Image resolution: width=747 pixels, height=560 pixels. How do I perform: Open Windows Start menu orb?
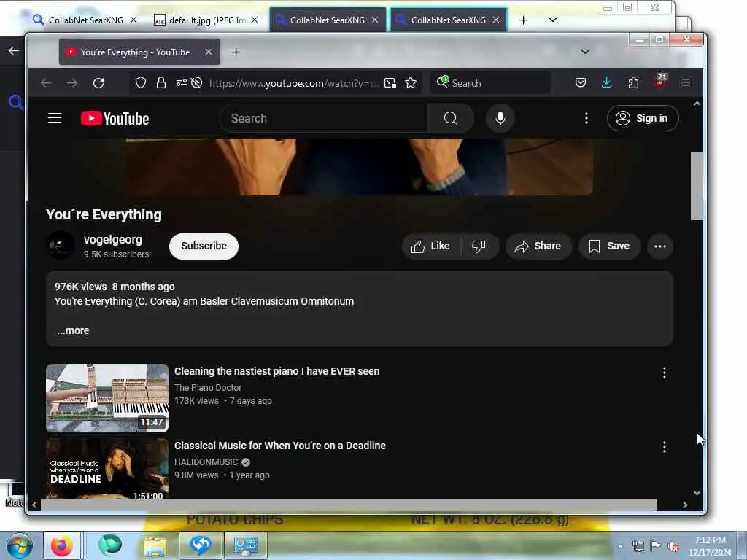coord(18,545)
